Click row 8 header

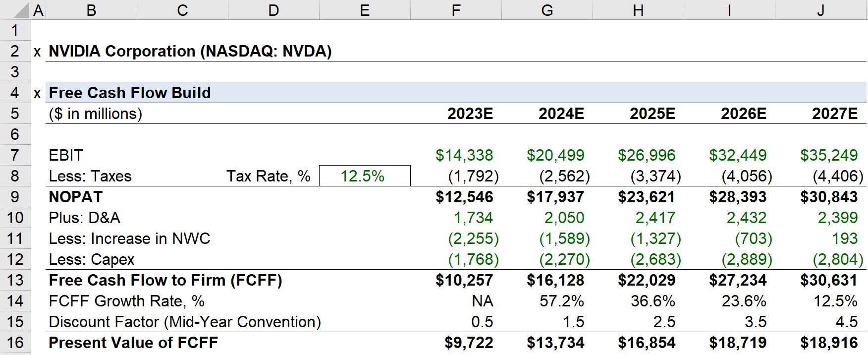15,176
